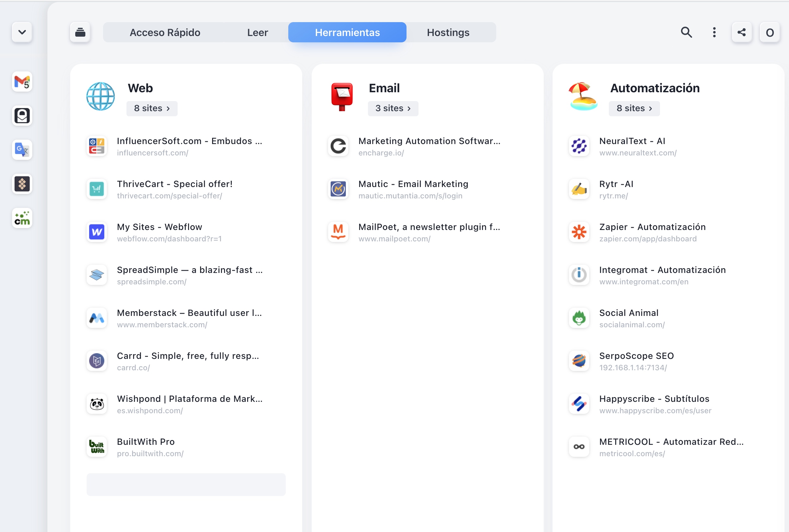Open 'SerpoScope SEO' link

pos(637,356)
